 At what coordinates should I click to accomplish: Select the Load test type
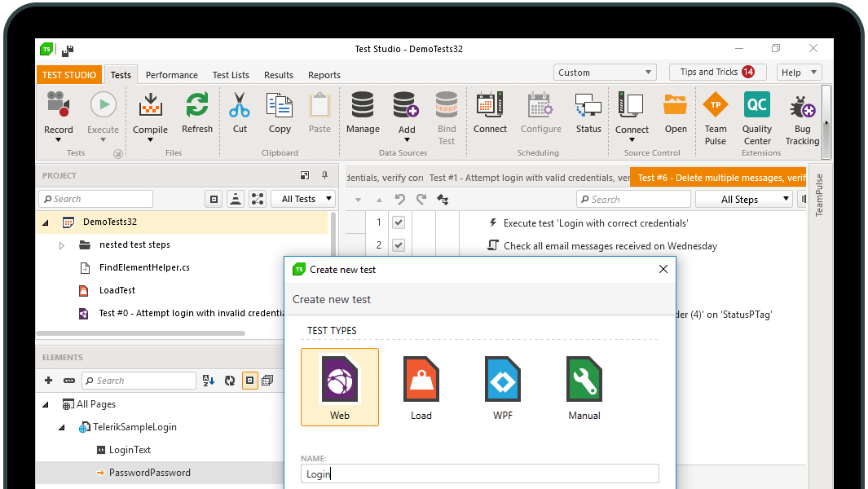[421, 388]
